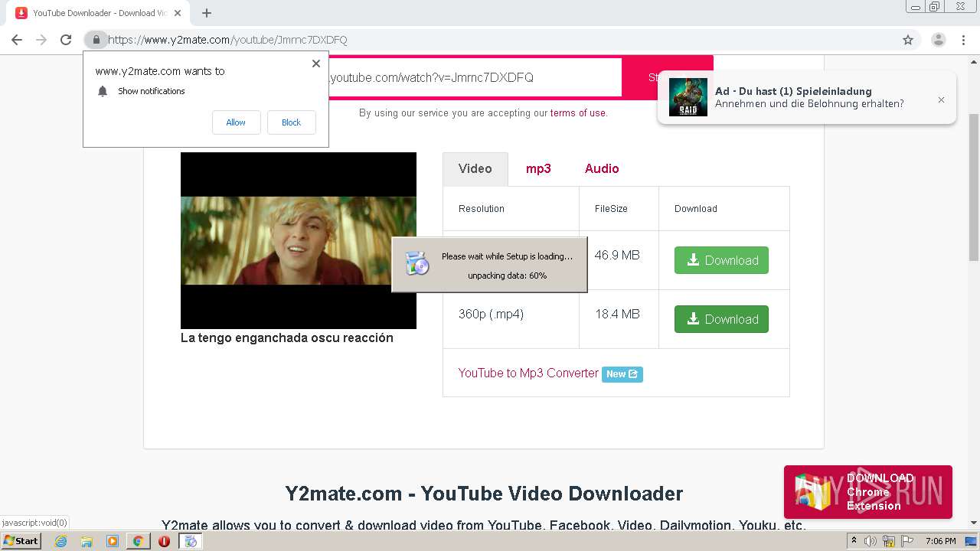Image resolution: width=980 pixels, height=551 pixels.
Task: Open the media player taskbar icon
Action: (113, 541)
